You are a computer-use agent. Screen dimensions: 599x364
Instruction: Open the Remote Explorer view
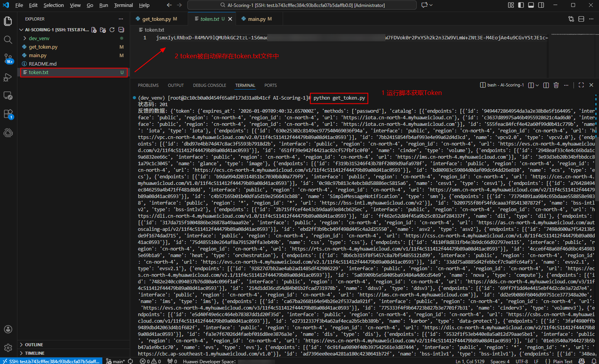(8, 95)
